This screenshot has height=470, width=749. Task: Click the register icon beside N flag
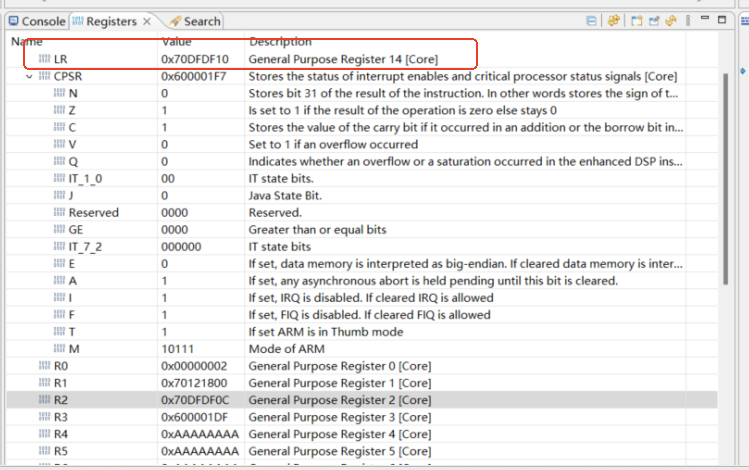click(59, 93)
